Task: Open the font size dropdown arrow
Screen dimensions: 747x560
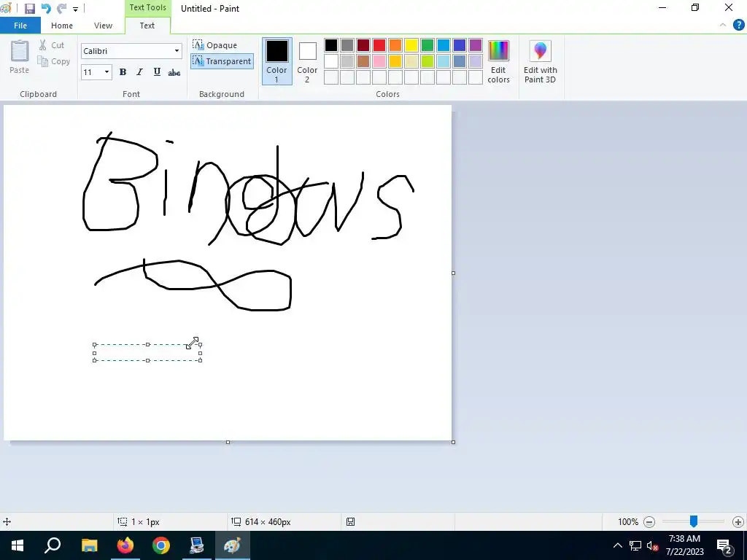Action: (x=107, y=72)
